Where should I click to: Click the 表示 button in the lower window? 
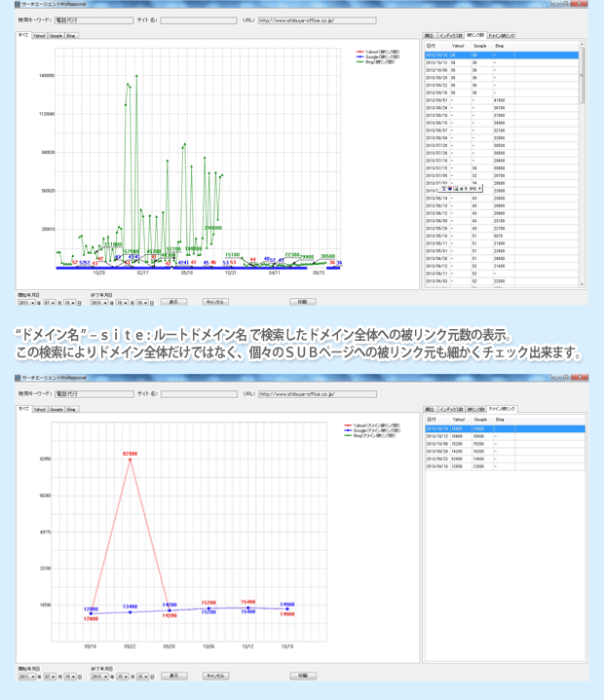pyautogui.click(x=174, y=676)
